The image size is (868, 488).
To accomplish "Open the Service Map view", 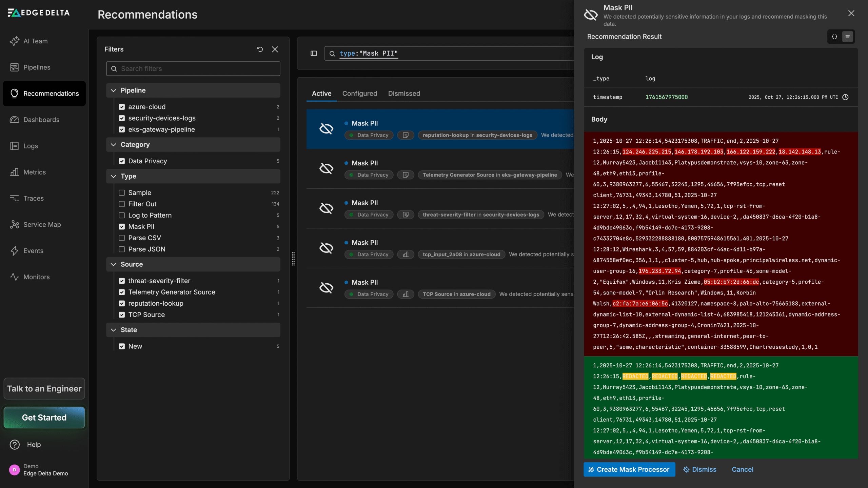I will coord(42,224).
